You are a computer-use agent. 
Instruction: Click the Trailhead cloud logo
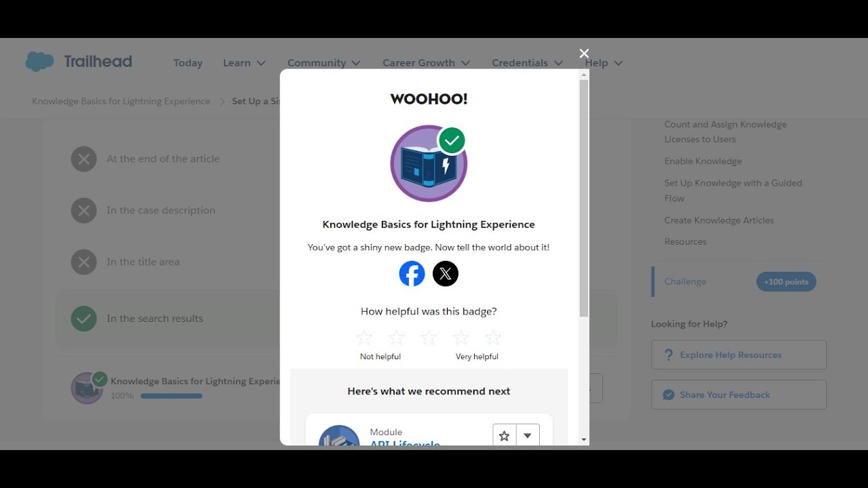point(39,62)
